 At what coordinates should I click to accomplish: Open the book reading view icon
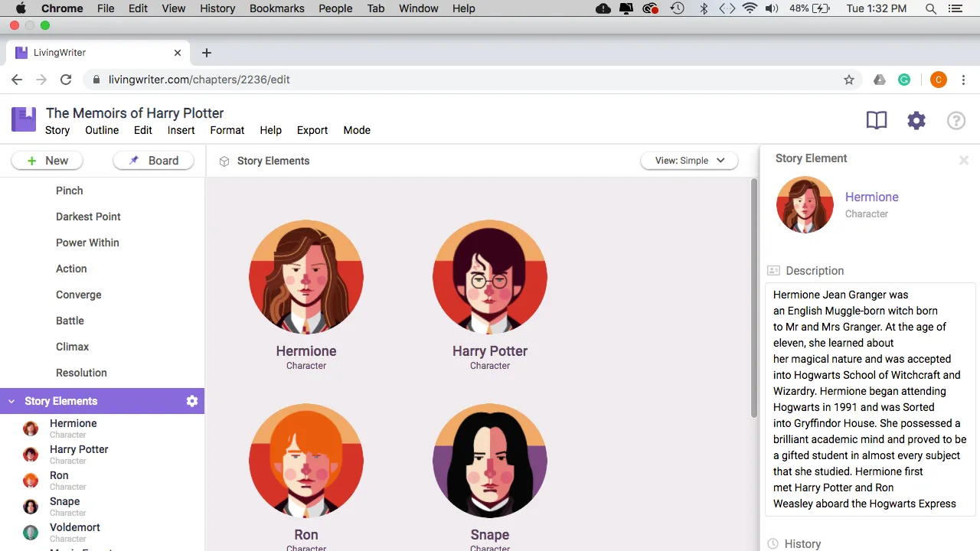pyautogui.click(x=877, y=120)
